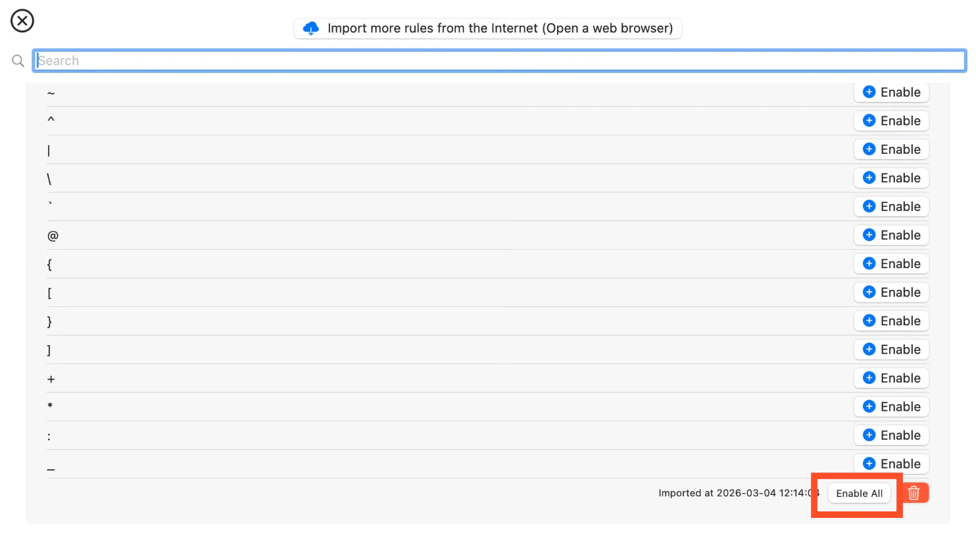Click Enable All button
Image resolution: width=976 pixels, height=560 pixels.
pos(859,494)
